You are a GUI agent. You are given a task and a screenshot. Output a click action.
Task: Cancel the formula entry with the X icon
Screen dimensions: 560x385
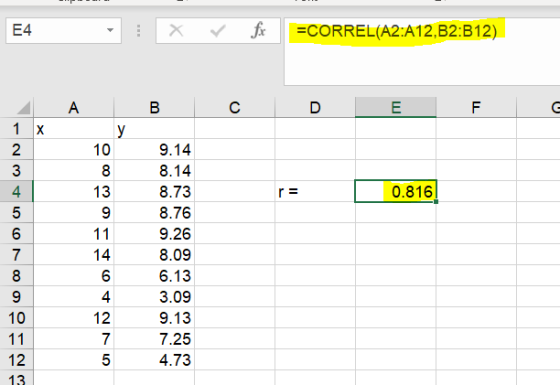(x=176, y=31)
